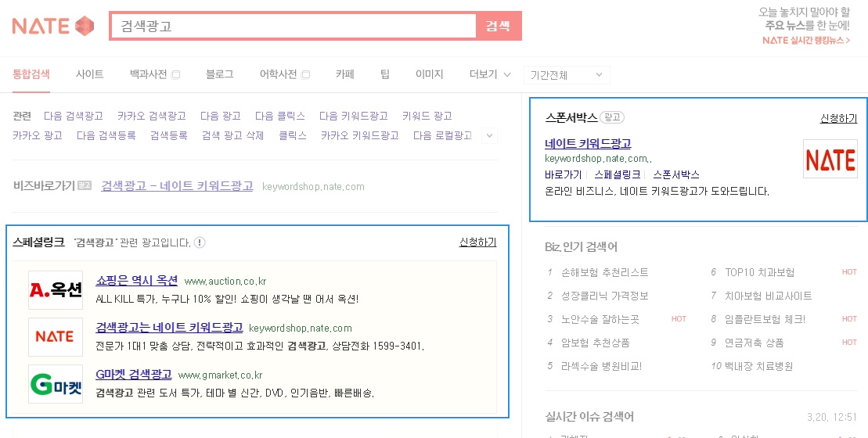
Task: Open 네이트 키워드광고 sponsor link
Action: [x=588, y=144]
